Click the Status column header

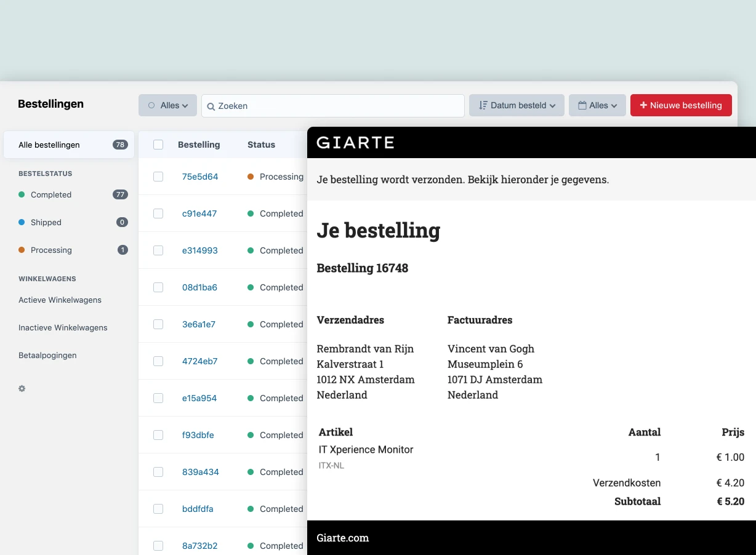[261, 145]
